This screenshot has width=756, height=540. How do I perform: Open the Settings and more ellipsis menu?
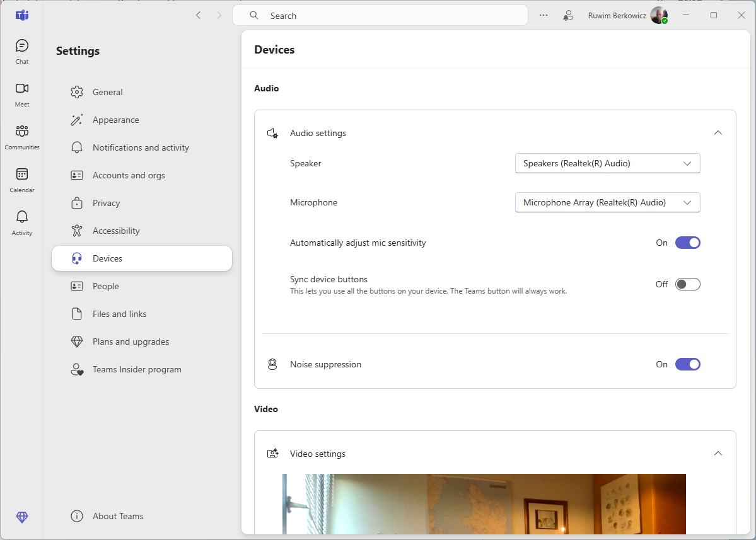544,15
